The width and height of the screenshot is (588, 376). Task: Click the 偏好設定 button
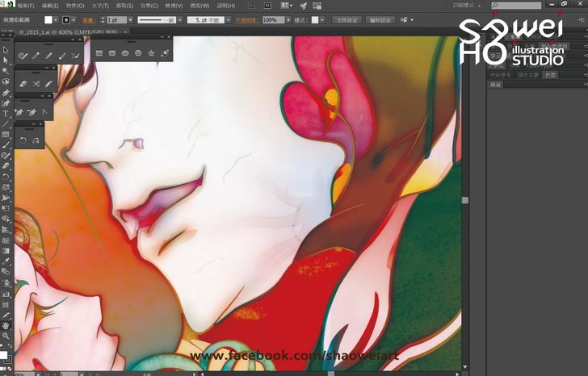380,19
